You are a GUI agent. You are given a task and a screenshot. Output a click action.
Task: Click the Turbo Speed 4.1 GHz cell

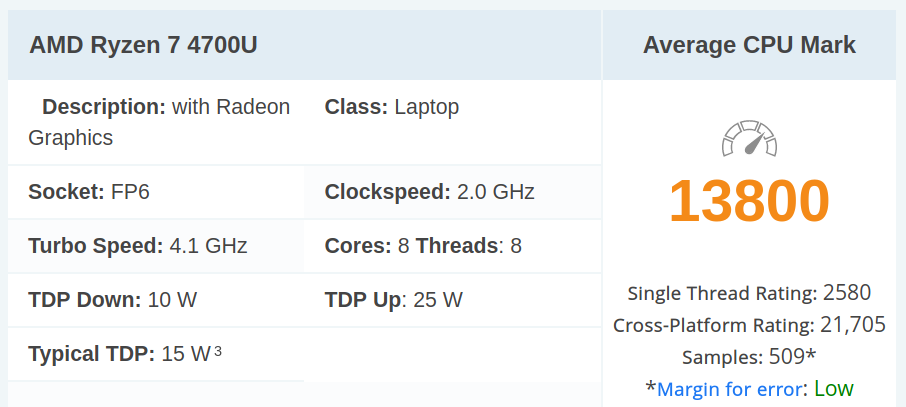[x=138, y=246]
